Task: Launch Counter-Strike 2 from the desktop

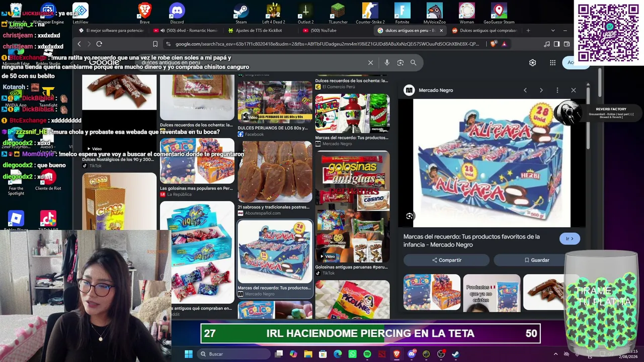Action: click(370, 13)
